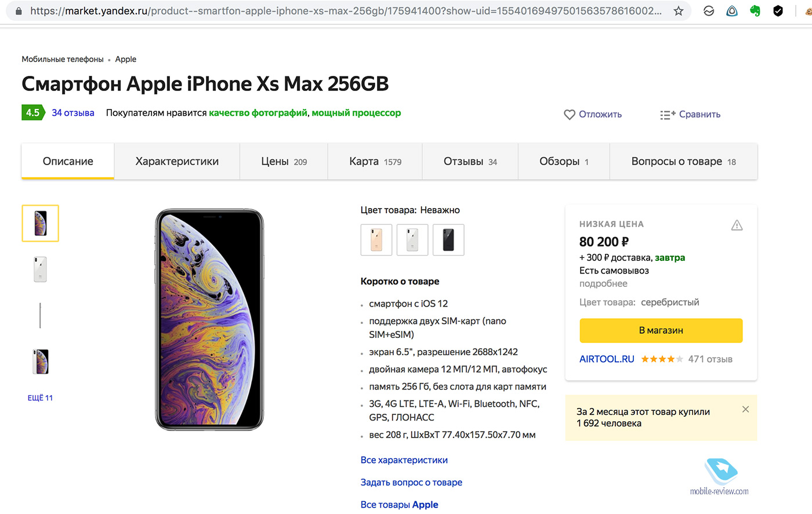Image resolution: width=812 pixels, height=514 pixels.
Task: Switch to the Характеристики tab
Action: coord(177,162)
